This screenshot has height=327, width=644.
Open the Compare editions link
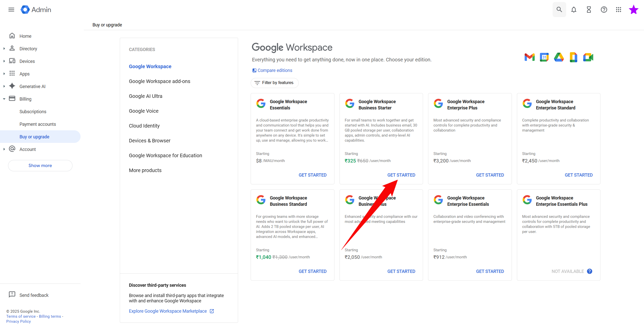[x=272, y=70]
